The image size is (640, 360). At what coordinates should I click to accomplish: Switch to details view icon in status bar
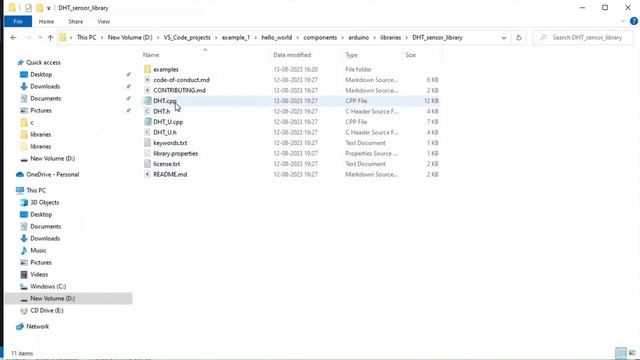click(x=621, y=353)
